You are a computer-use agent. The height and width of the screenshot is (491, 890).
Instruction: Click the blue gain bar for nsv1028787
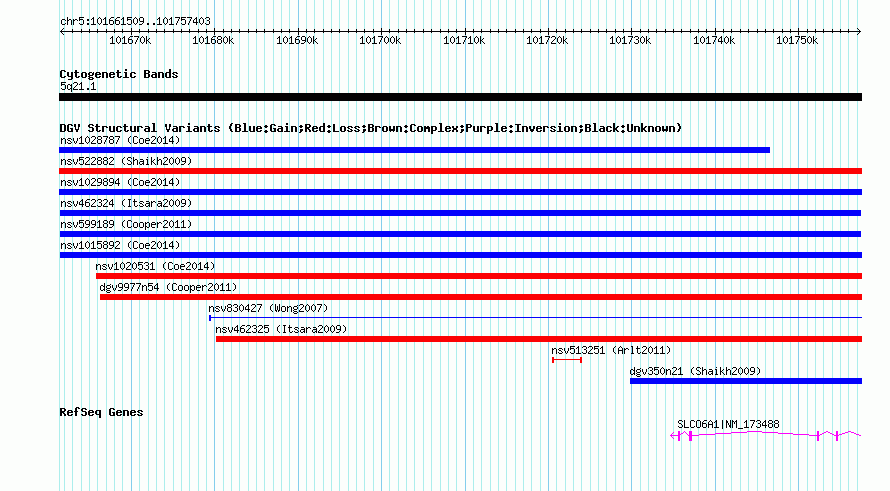click(414, 150)
